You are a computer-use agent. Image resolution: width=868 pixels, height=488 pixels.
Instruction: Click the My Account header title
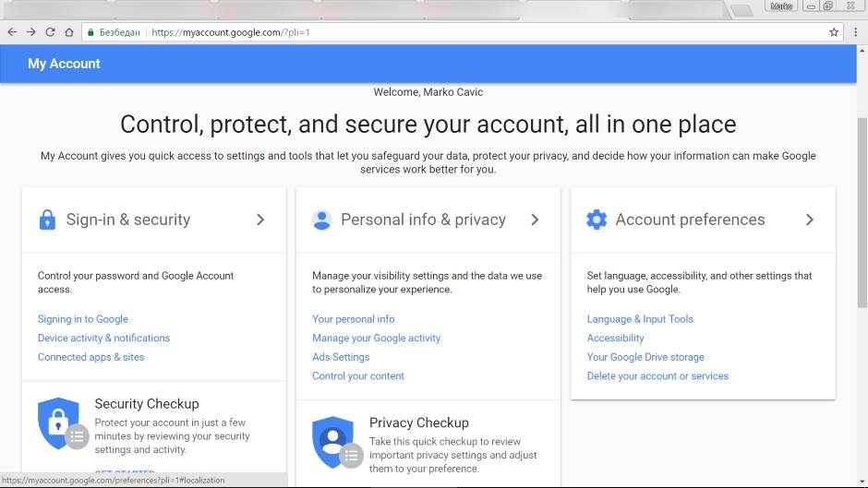(64, 64)
